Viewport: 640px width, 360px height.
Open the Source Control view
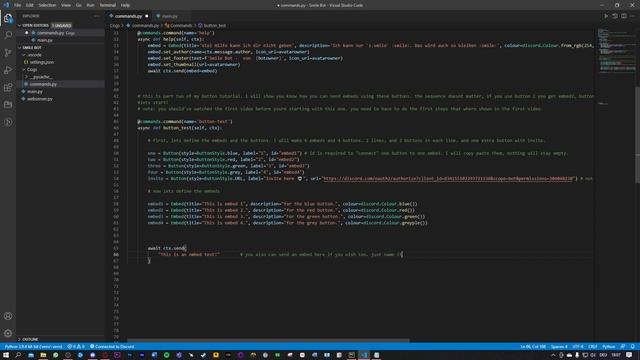8,52
